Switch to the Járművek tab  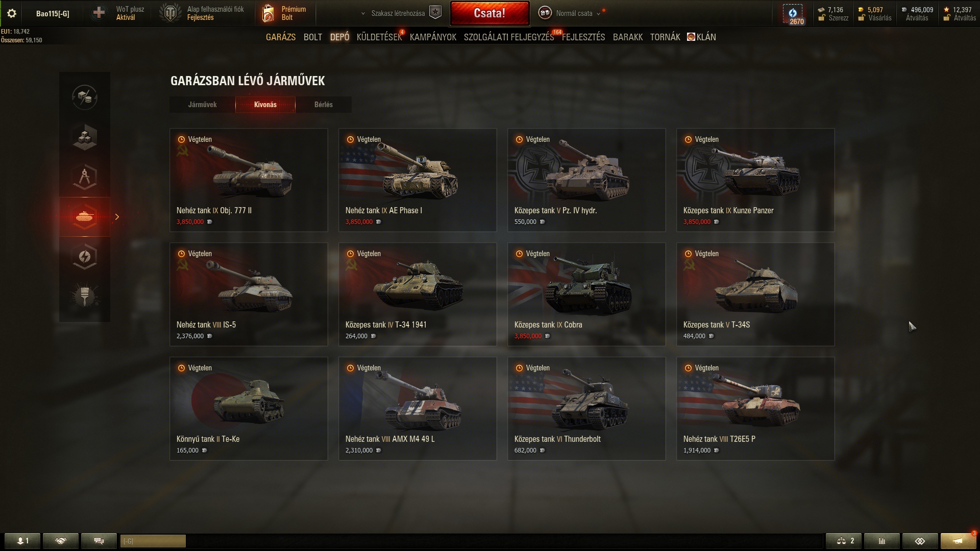pos(202,105)
